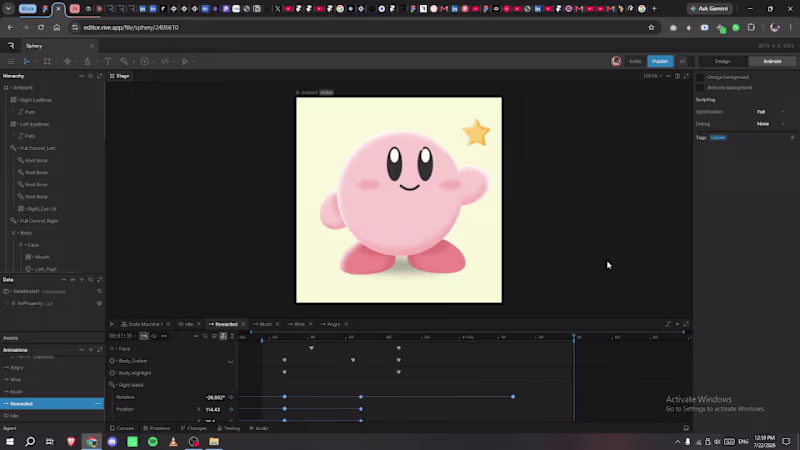Search within the Data panel

click(x=90, y=280)
